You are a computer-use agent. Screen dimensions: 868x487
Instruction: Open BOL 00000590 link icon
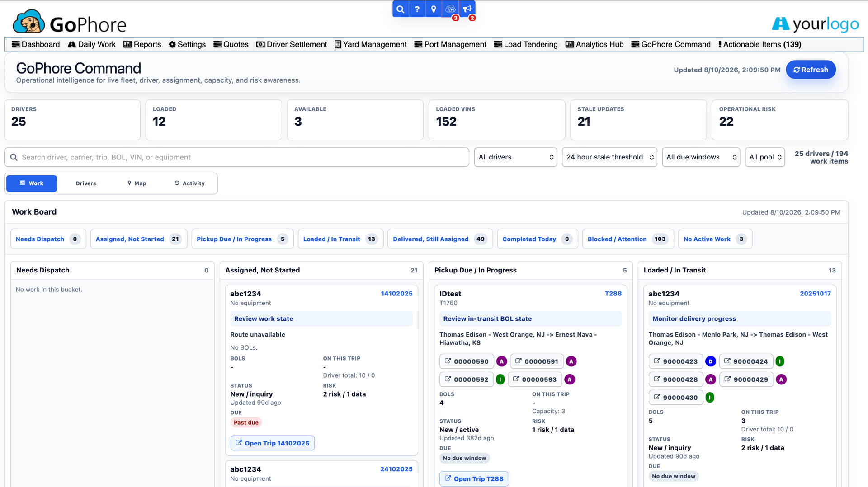tap(448, 361)
